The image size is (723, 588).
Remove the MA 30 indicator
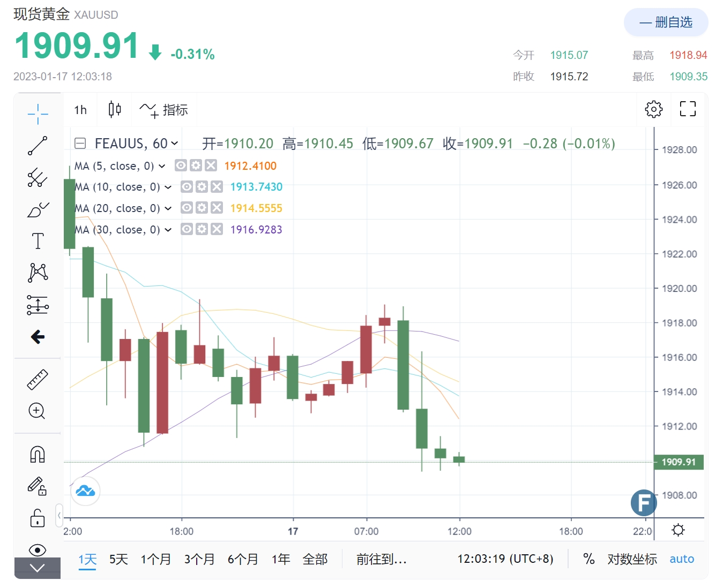coord(217,229)
